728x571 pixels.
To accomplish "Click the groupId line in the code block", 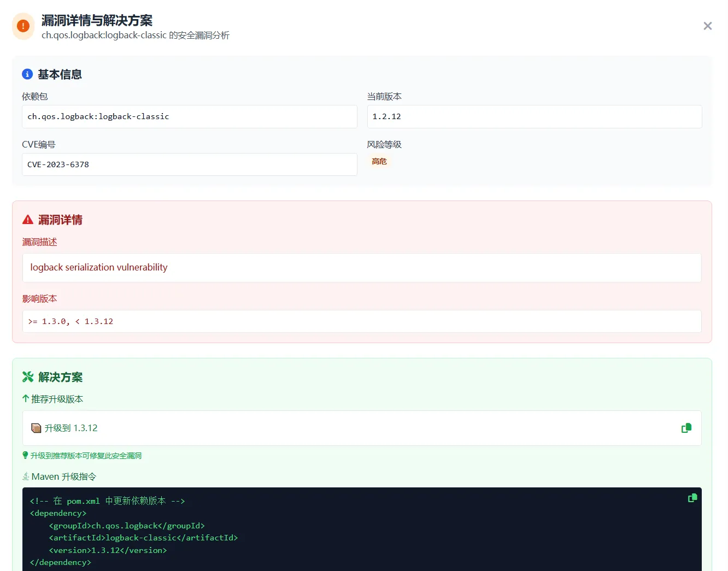I will (127, 526).
